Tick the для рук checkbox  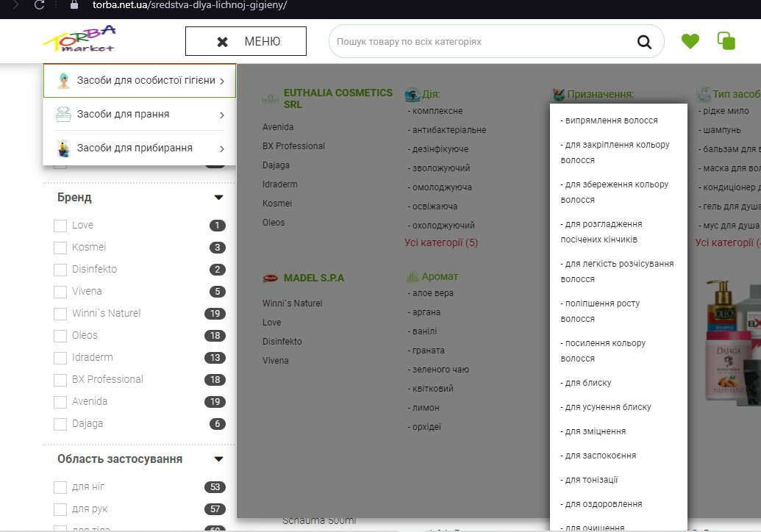60,509
